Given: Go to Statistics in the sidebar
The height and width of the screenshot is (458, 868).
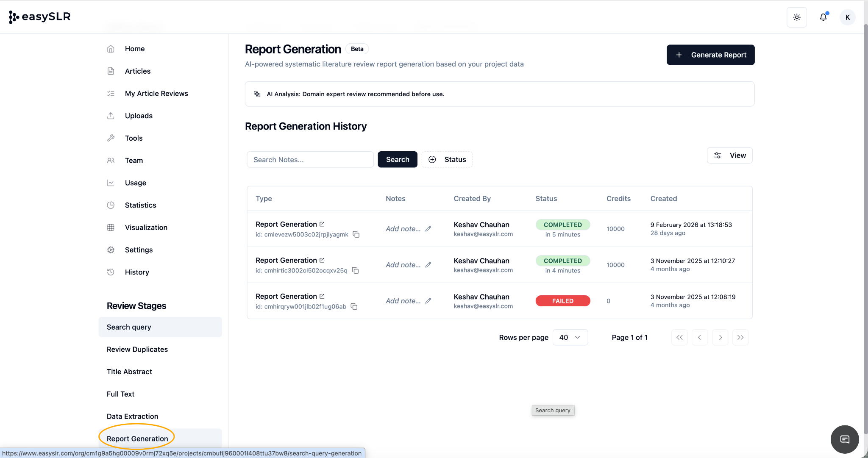Looking at the screenshot, I should (x=140, y=205).
